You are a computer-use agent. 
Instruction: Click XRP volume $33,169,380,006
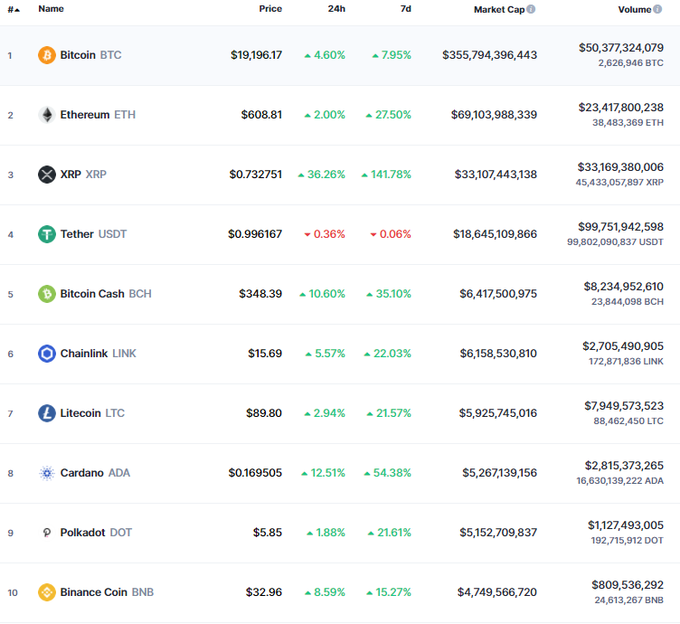coord(621,167)
